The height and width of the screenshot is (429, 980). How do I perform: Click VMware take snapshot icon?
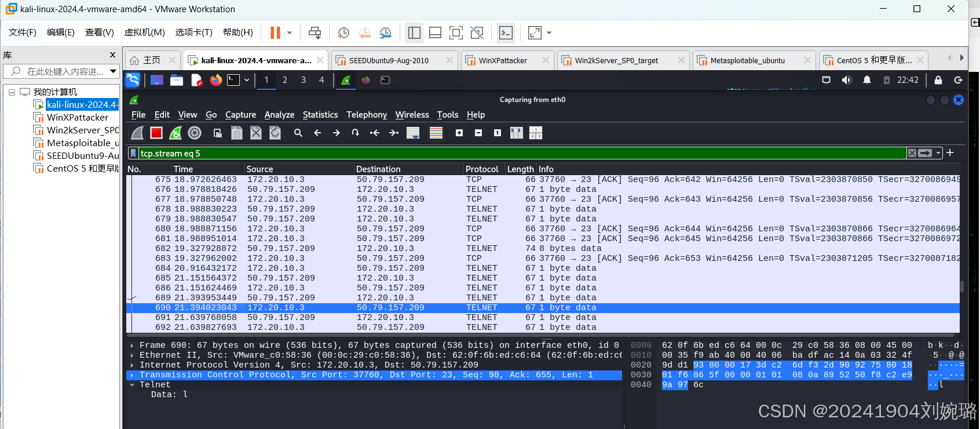click(343, 33)
